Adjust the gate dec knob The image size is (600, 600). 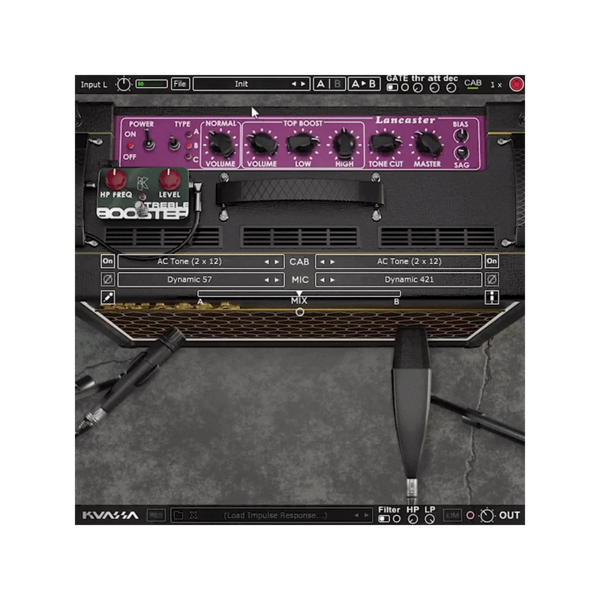coord(452,88)
